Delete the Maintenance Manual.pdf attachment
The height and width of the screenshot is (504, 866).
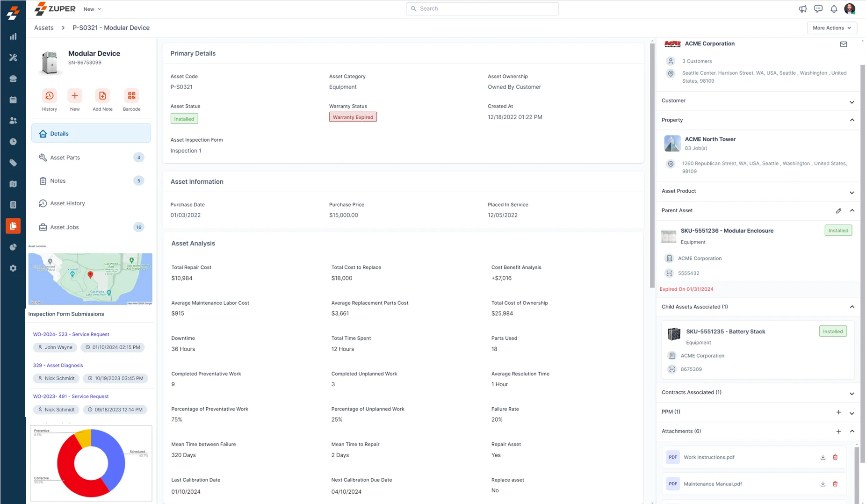pyautogui.click(x=835, y=484)
